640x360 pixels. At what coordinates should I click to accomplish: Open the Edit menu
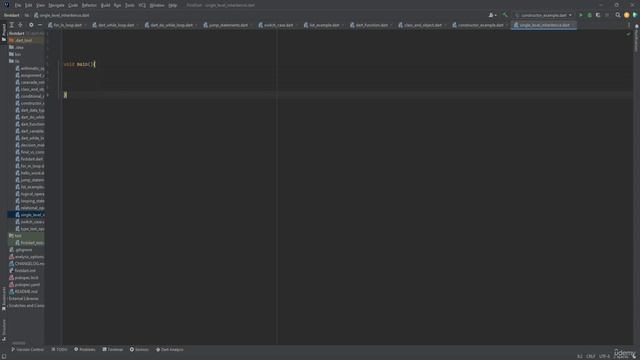pyautogui.click(x=29, y=5)
